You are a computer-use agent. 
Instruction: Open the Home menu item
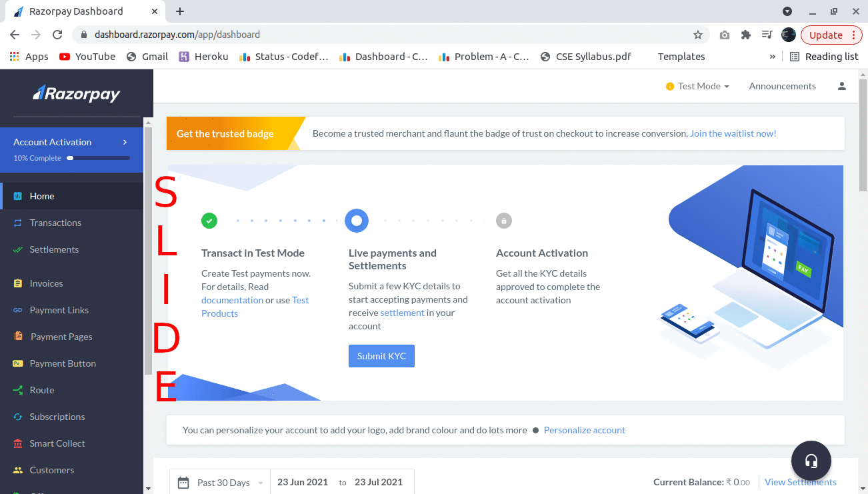72,196
